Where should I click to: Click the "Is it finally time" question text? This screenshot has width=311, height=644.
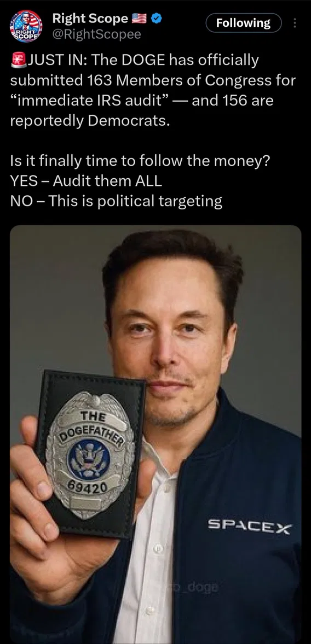[x=140, y=160]
